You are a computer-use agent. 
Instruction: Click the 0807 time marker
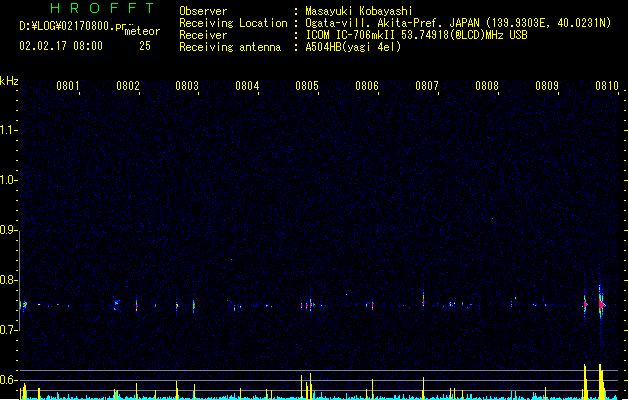click(427, 86)
